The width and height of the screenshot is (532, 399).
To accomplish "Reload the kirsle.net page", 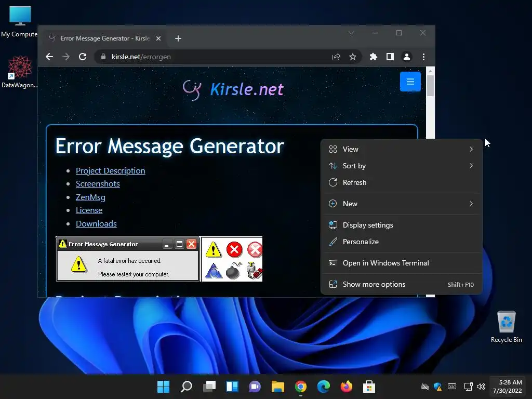I will coord(83,57).
